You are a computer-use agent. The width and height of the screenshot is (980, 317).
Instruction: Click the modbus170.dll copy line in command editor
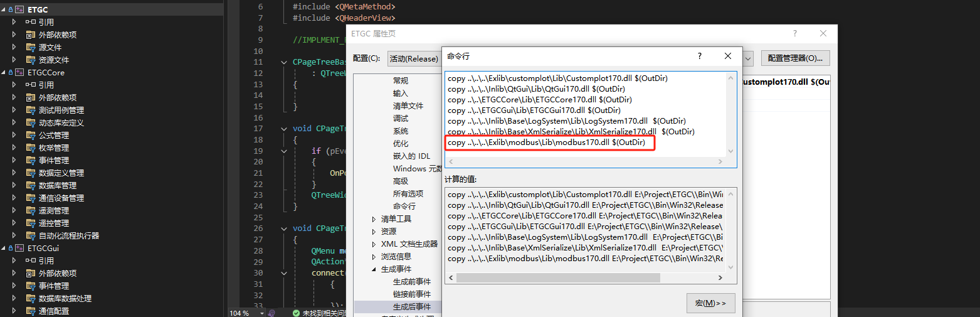(547, 142)
